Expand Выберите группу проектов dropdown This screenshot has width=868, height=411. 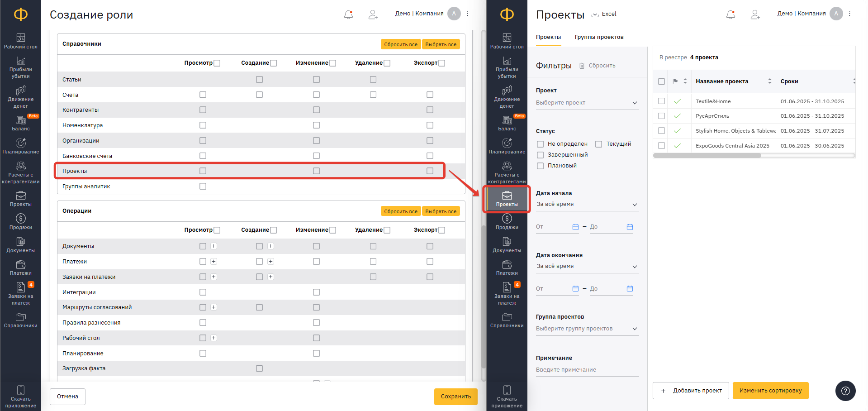click(587, 329)
